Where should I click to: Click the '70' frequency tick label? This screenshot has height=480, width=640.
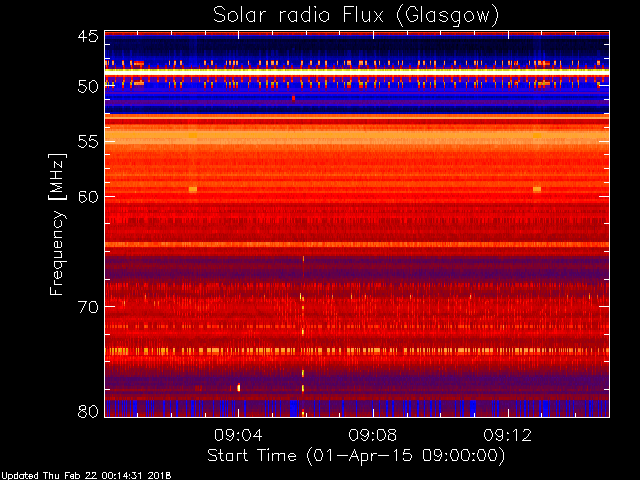(x=88, y=307)
